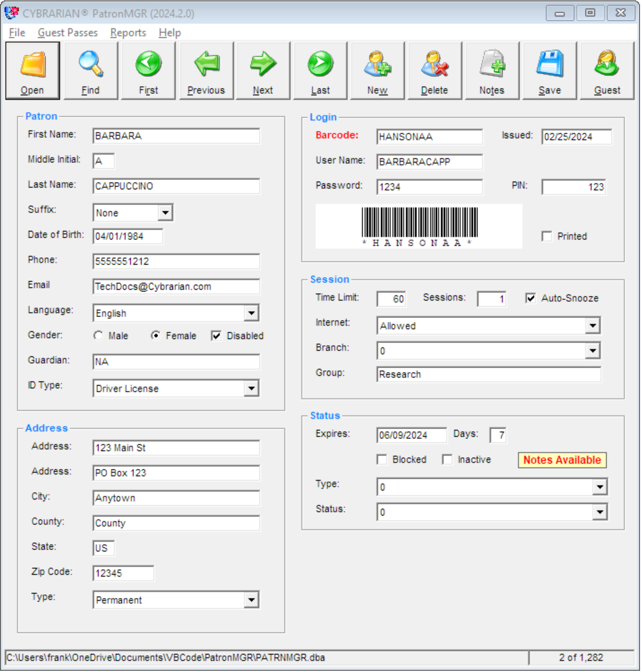642x672 pixels.
Task: Click the Date of Birth field
Action: 128,237
